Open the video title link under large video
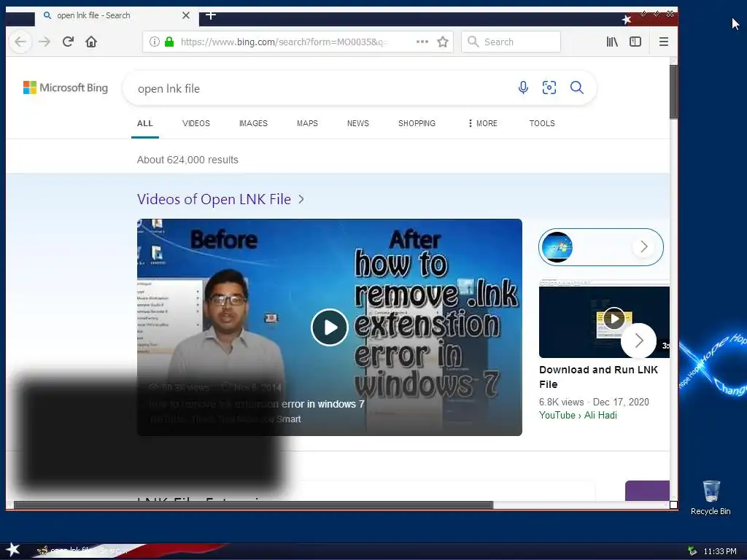 256,404
